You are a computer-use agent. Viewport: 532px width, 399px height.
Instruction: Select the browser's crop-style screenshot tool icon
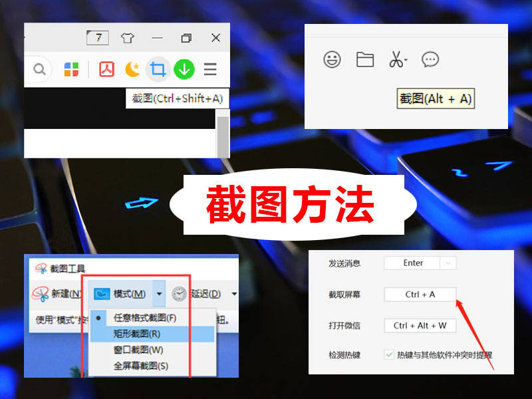[x=158, y=68]
